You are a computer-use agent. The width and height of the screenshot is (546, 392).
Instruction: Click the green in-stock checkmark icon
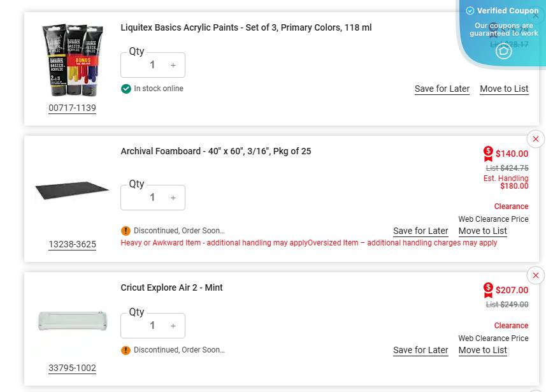pyautogui.click(x=126, y=89)
